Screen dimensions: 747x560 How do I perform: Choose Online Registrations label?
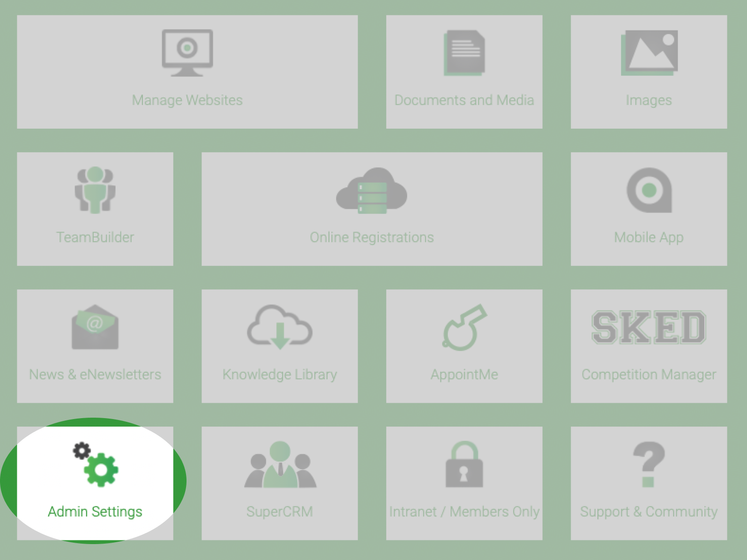(x=372, y=237)
